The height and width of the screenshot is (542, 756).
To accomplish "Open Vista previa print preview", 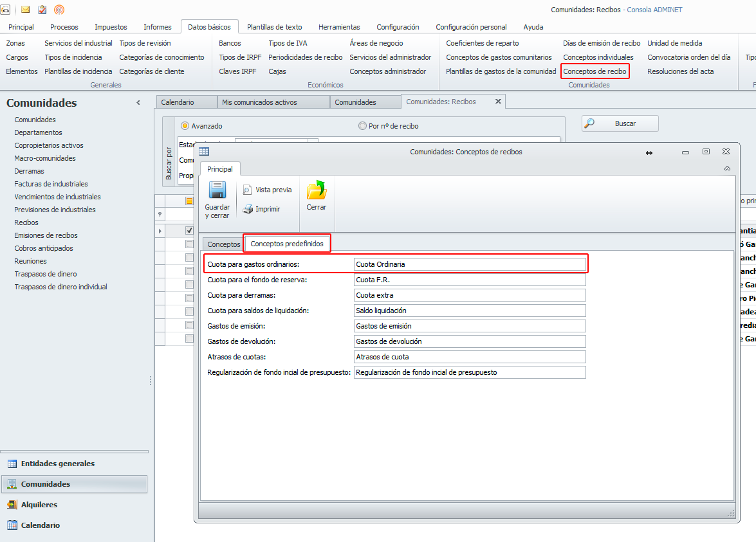I will (247, 190).
